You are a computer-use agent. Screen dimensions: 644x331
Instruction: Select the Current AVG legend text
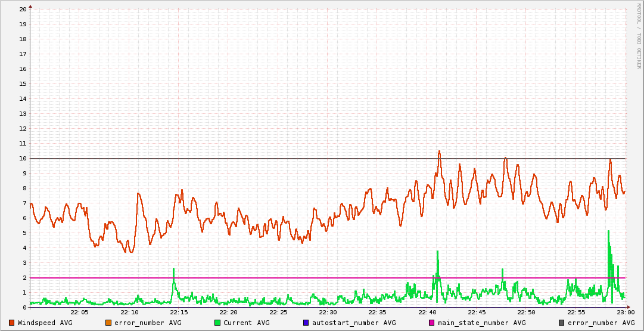click(x=246, y=323)
